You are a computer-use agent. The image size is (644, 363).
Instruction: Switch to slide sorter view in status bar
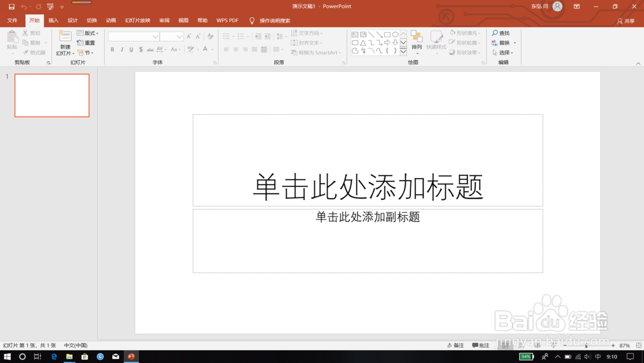click(x=522, y=346)
